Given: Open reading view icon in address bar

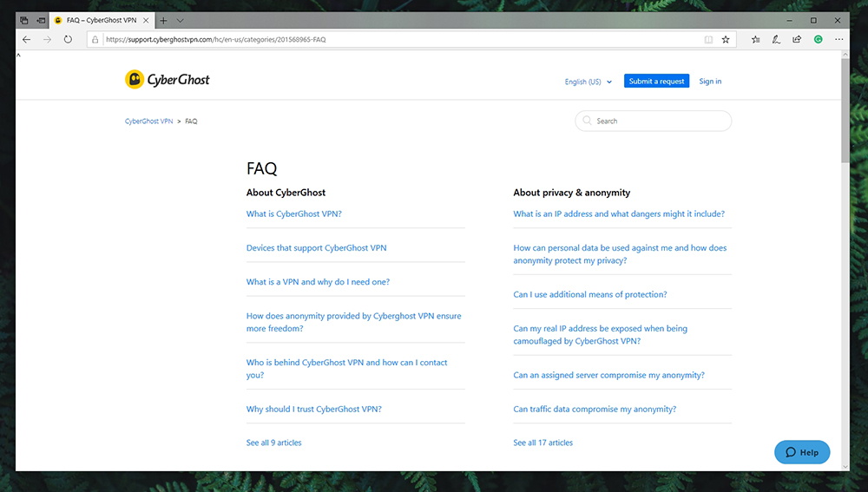Looking at the screenshot, I should (708, 39).
